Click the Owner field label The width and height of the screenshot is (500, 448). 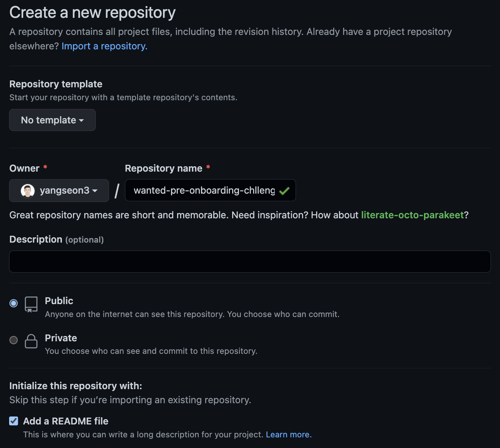coord(24,168)
